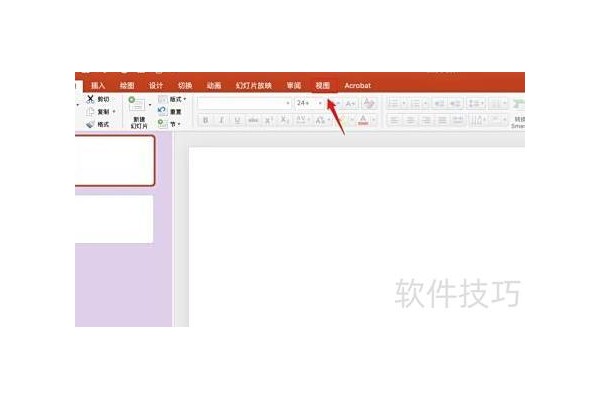Center align the text
The height and width of the screenshot is (400, 600).
(410, 121)
